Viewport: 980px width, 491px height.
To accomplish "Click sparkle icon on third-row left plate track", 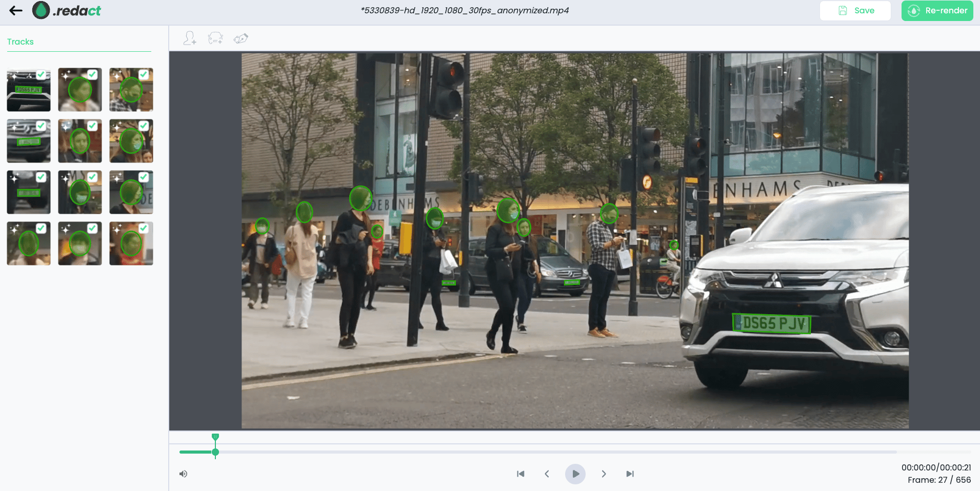I will [x=14, y=178].
